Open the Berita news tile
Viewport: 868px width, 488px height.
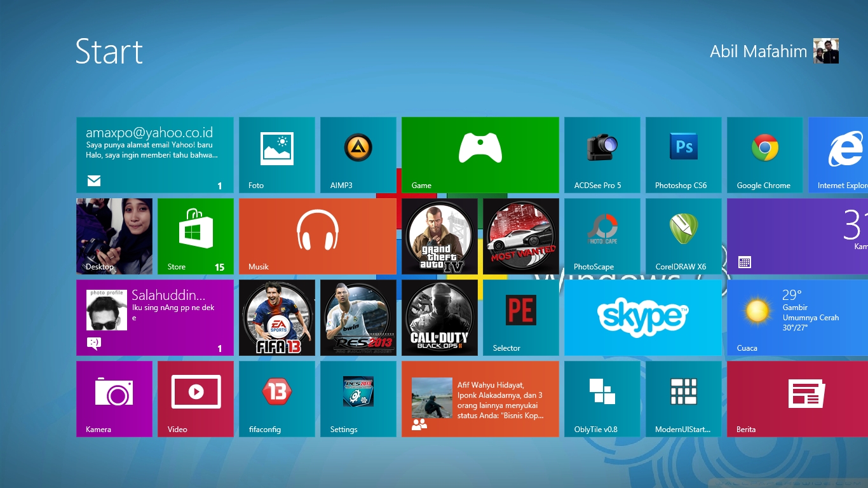[797, 399]
